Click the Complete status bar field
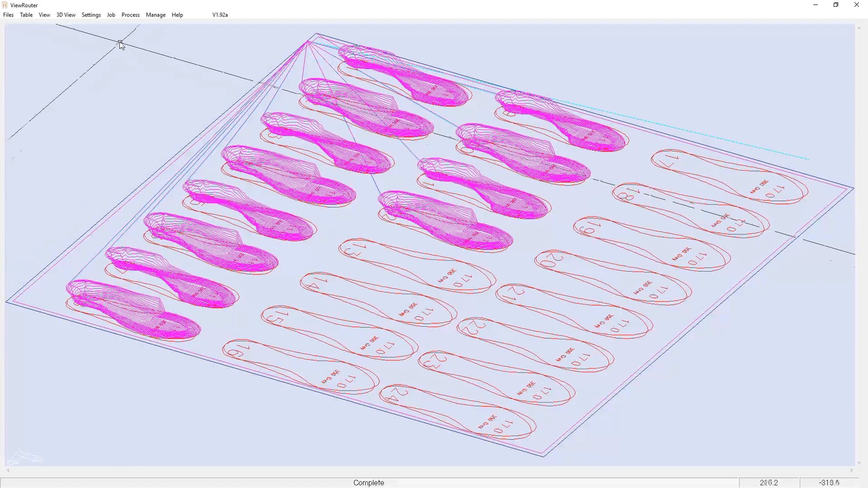This screenshot has width=868, height=488. click(369, 483)
